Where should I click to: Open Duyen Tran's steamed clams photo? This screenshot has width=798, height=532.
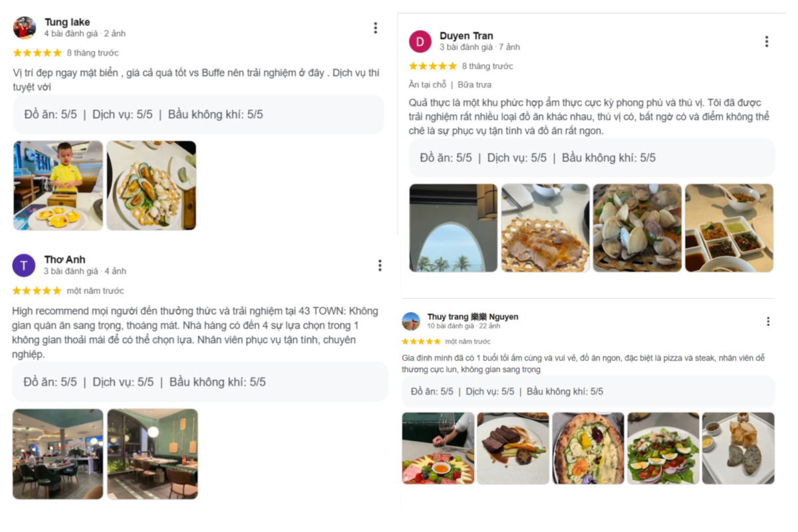[637, 228]
